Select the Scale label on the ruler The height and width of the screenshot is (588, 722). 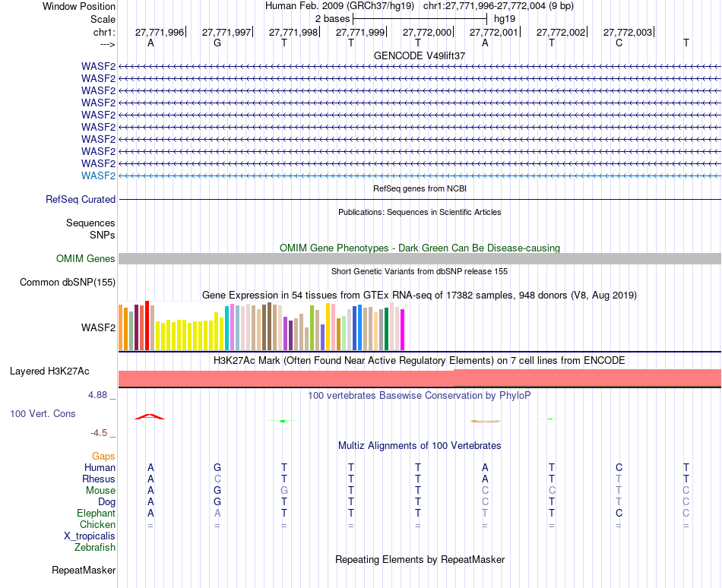coord(103,19)
